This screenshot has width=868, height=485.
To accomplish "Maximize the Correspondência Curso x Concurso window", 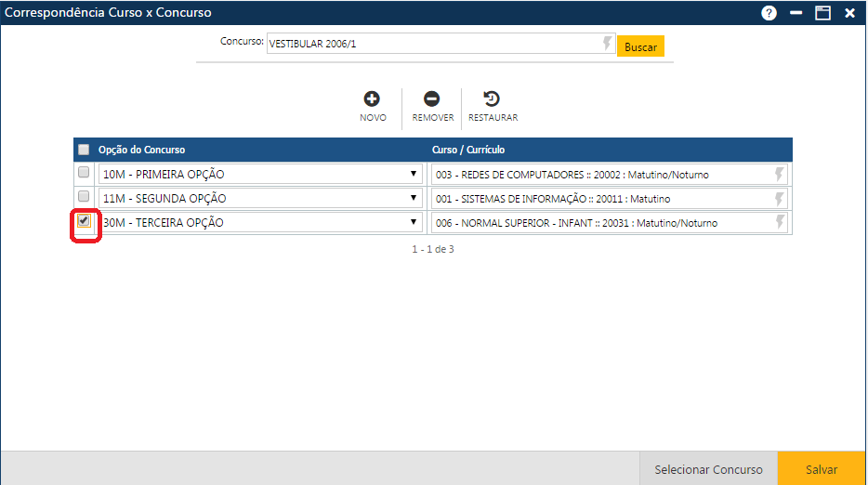I will pos(822,13).
